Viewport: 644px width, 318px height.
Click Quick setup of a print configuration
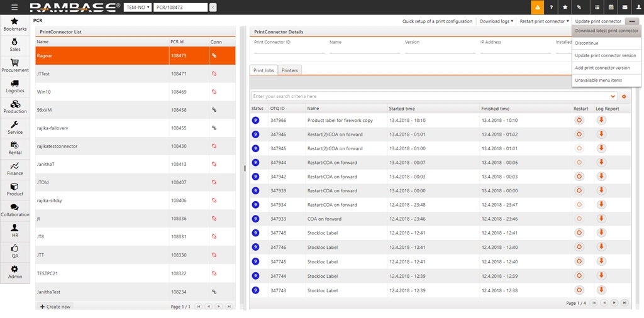tap(437, 21)
